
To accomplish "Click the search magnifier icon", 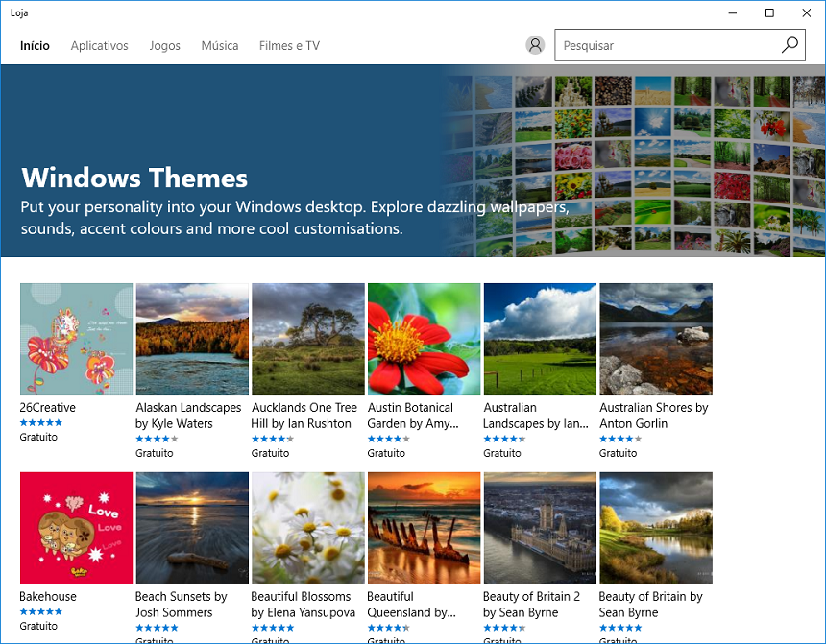I will click(790, 45).
